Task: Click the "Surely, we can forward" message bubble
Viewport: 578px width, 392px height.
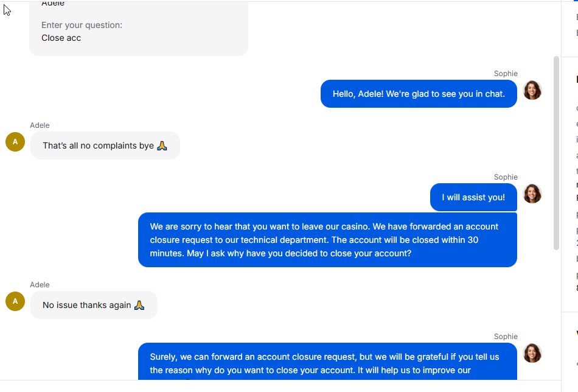Action: pyautogui.click(x=327, y=362)
